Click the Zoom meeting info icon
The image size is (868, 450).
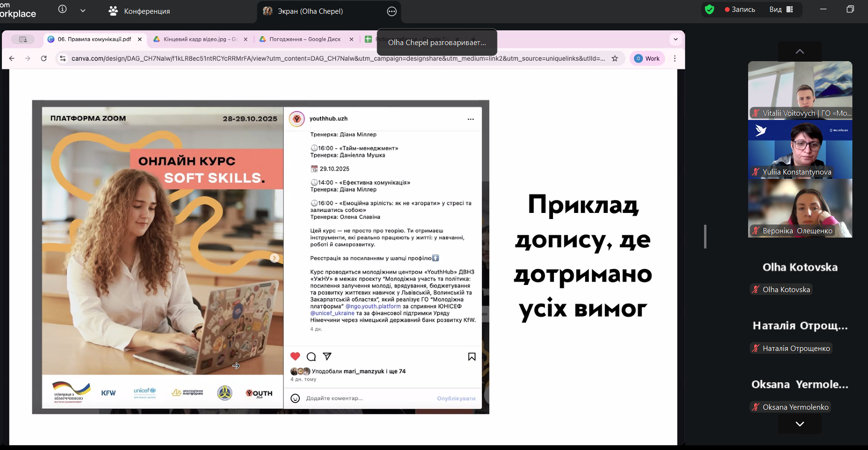point(63,9)
